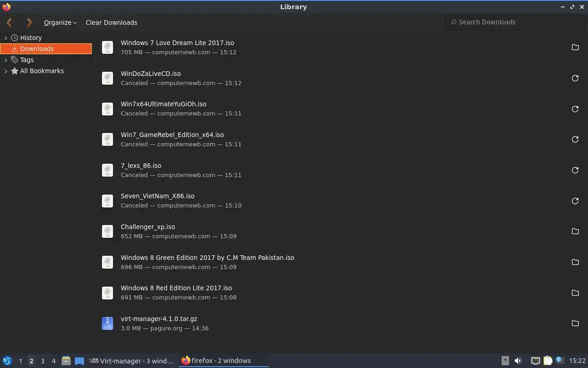This screenshot has height=368, width=588.
Task: Click the firefox taskbar entry
Action: 223,361
